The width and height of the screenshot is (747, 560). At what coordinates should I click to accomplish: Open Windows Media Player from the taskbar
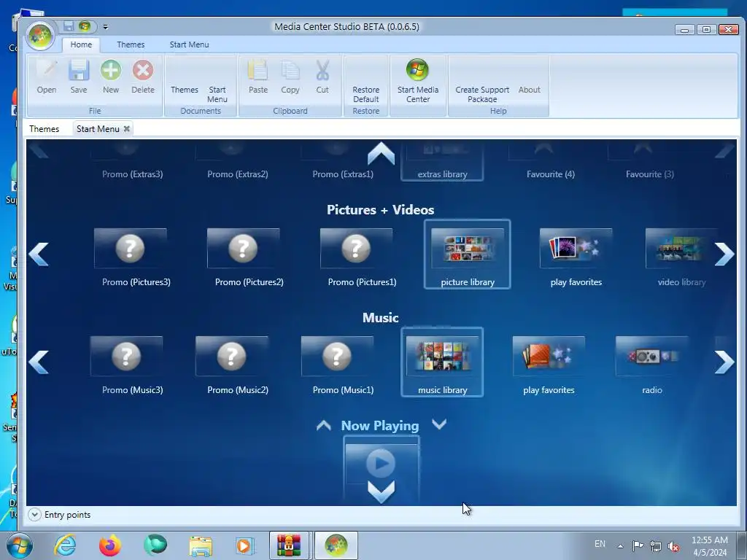[245, 545]
